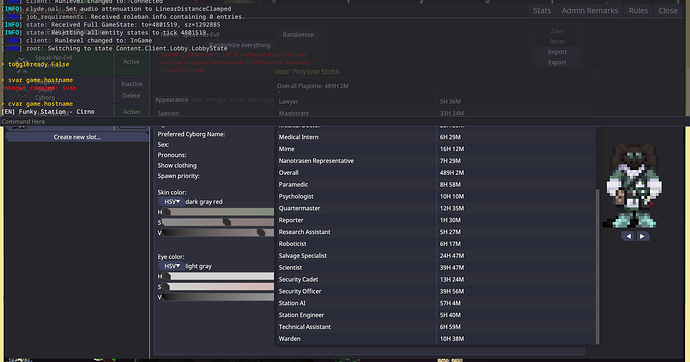Adjust the Skin color H slider
690x362 pixels.
click(x=218, y=212)
